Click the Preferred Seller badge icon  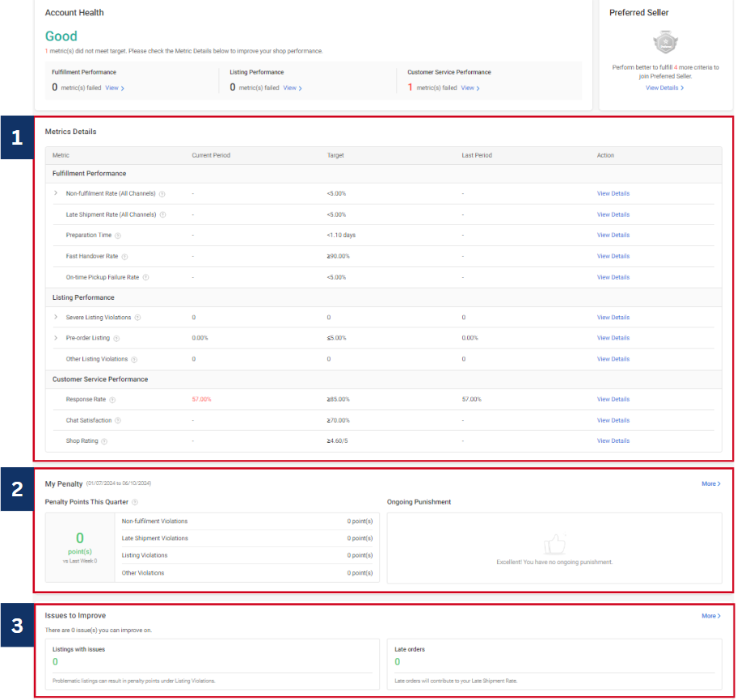coord(665,41)
